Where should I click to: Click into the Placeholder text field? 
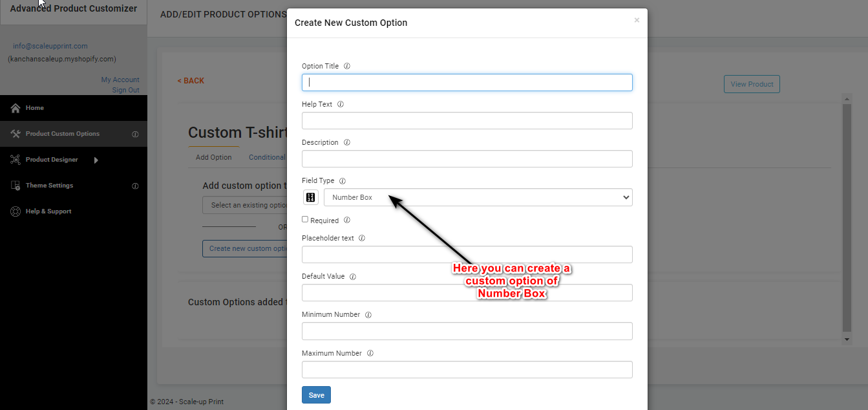(467, 254)
